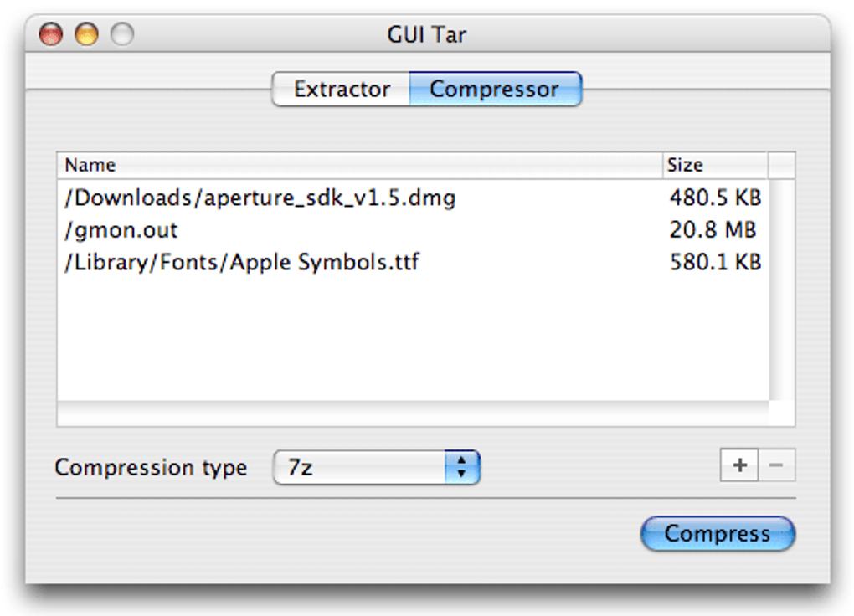Image resolution: width=854 pixels, height=616 pixels.
Task: Select the /gmon.out file entry
Action: (121, 230)
